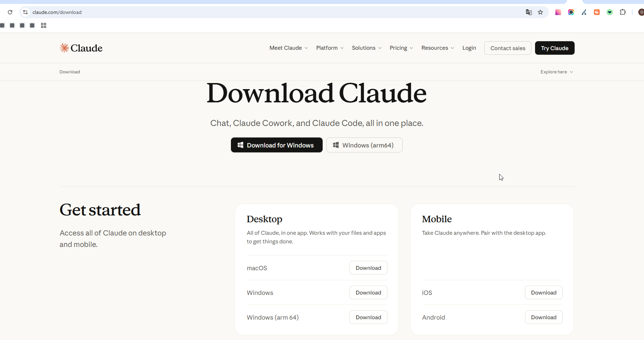
Task: Open the Extensions puzzle piece menu
Action: (623, 12)
